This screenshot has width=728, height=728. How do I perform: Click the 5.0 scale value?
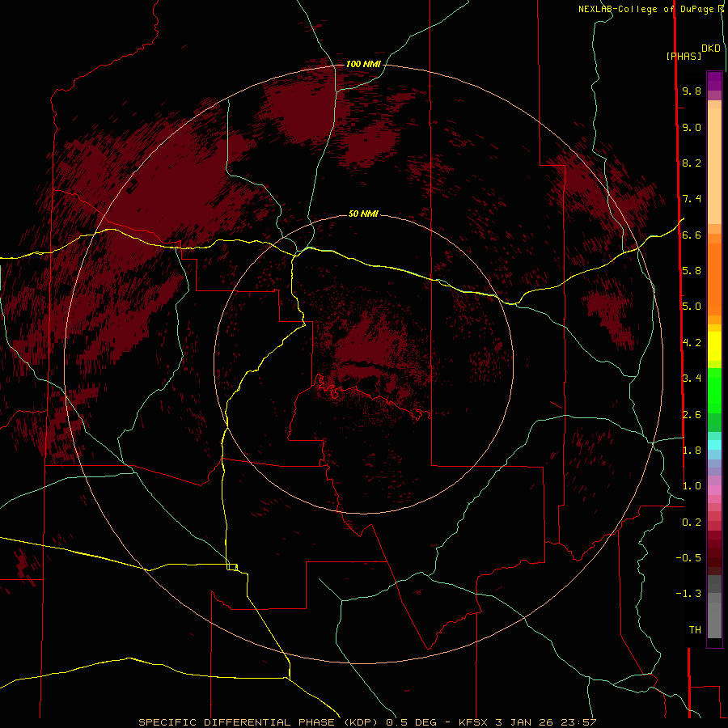(692, 307)
